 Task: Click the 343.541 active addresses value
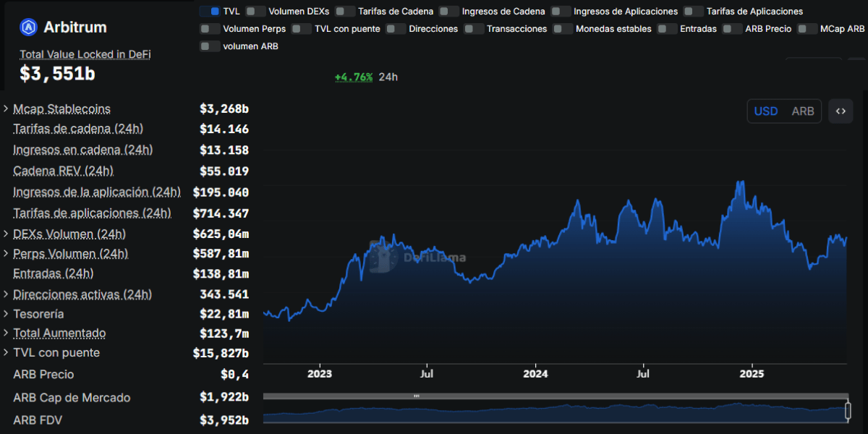224,294
